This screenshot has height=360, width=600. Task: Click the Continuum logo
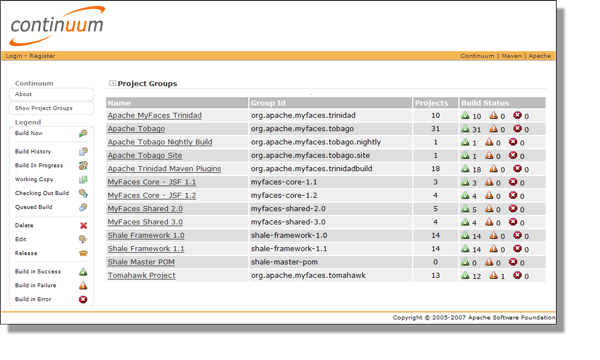(x=57, y=25)
